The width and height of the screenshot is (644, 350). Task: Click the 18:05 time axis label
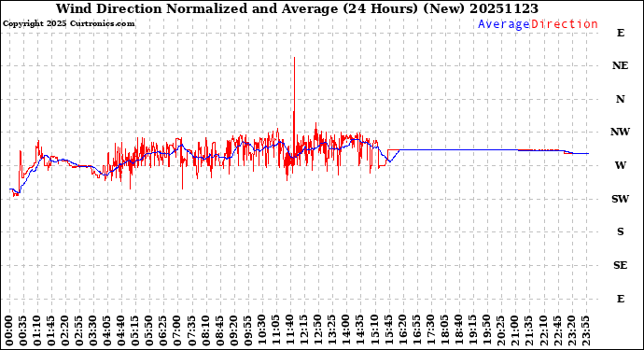tap(445, 330)
